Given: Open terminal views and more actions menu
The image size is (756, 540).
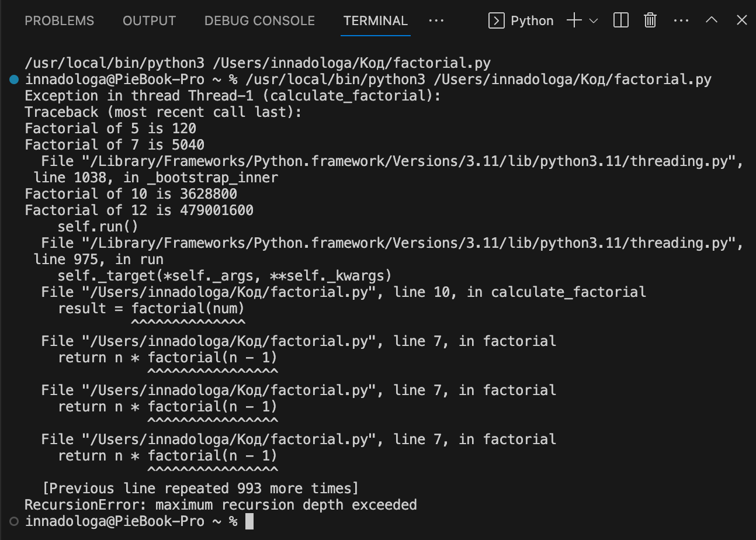Looking at the screenshot, I should (681, 20).
